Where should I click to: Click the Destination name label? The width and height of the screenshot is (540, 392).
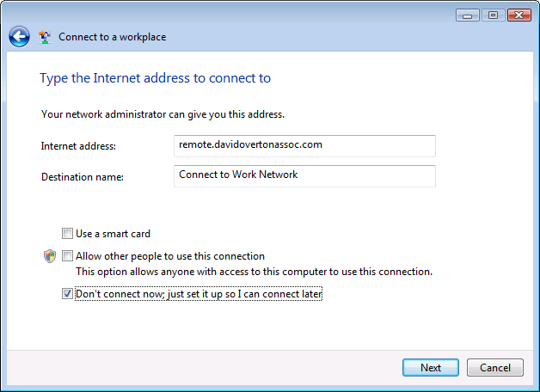[x=83, y=176]
